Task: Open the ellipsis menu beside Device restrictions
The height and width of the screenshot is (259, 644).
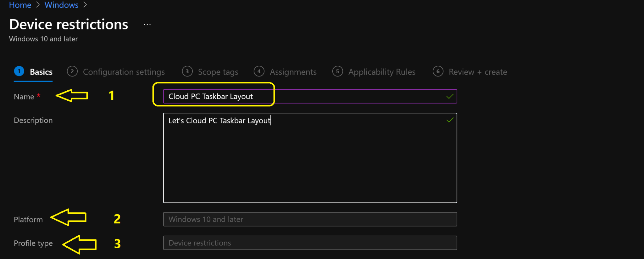Action: click(x=147, y=25)
